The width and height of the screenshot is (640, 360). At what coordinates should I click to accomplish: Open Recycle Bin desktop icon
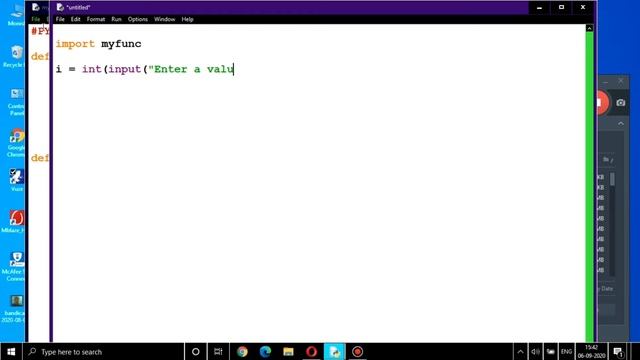pos(16,56)
